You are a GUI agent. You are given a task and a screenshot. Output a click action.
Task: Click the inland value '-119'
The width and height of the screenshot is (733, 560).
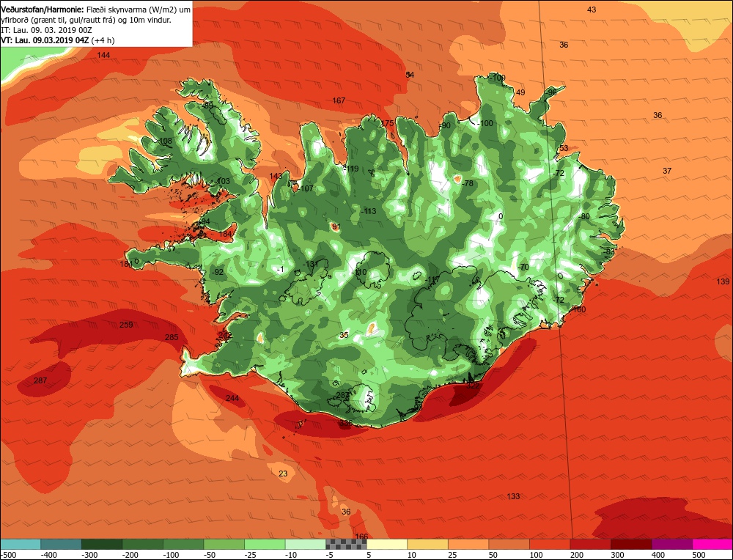[x=350, y=169]
